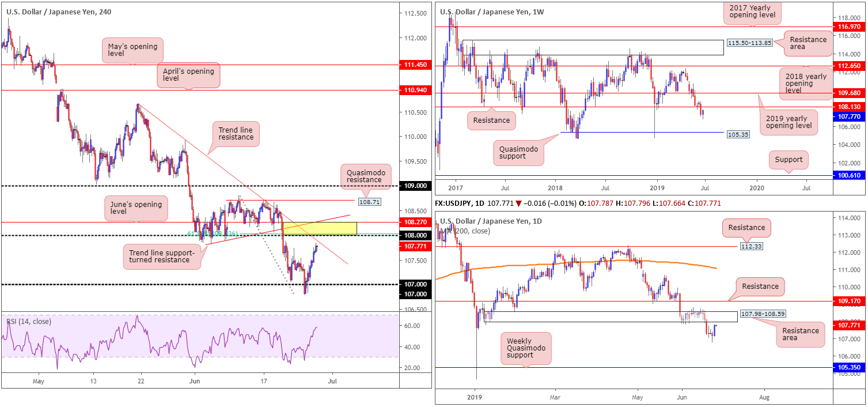Click the 'Support' callout near 100.610

789,159
